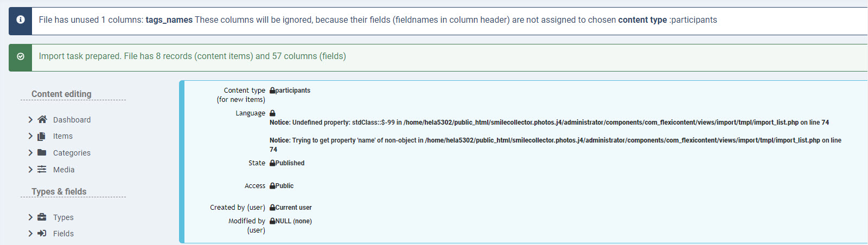
Task: Click the lock icon next to Language
Action: click(272, 113)
